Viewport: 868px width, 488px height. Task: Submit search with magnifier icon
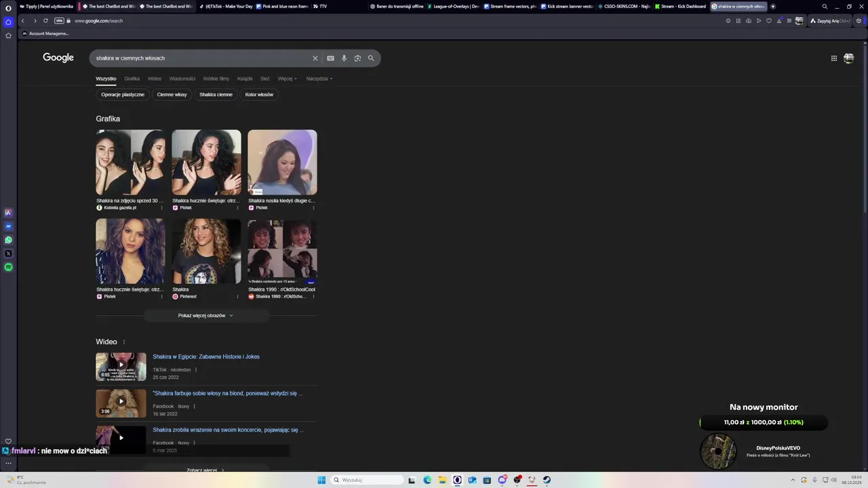(x=371, y=58)
